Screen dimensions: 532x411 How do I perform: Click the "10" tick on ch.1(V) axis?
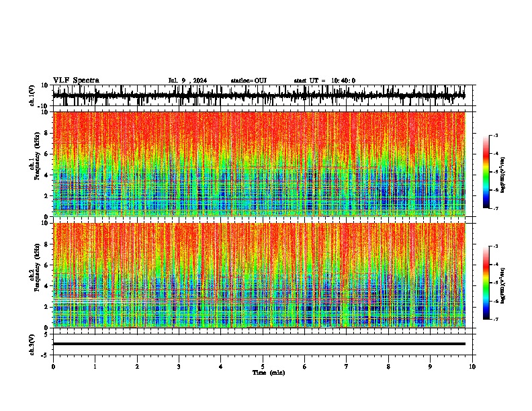coord(45,85)
